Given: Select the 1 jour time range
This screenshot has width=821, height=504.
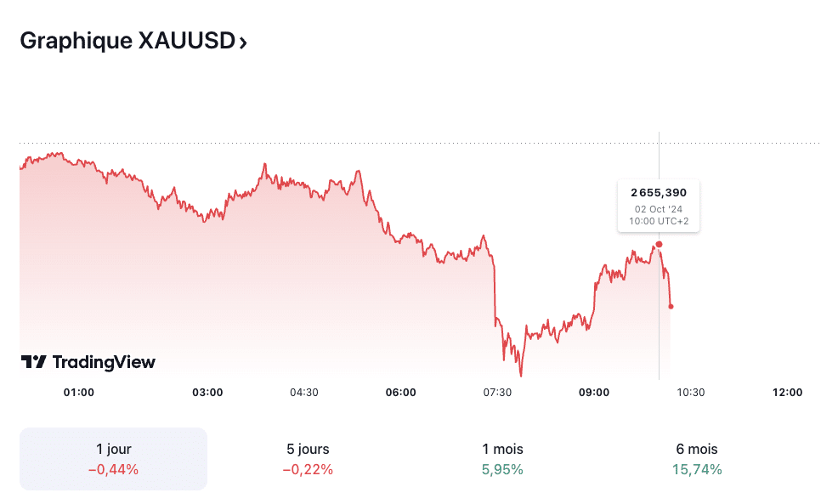Looking at the screenshot, I should click(x=114, y=459).
